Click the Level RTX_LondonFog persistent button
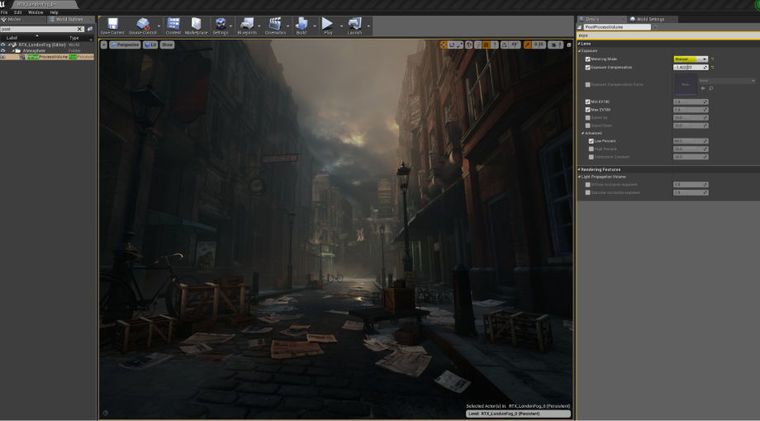The height and width of the screenshot is (421, 760). (x=518, y=414)
